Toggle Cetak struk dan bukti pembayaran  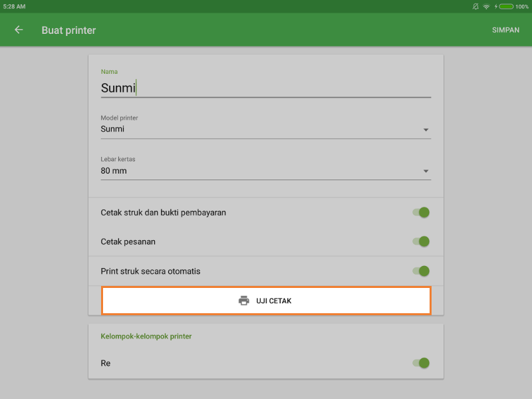click(421, 212)
